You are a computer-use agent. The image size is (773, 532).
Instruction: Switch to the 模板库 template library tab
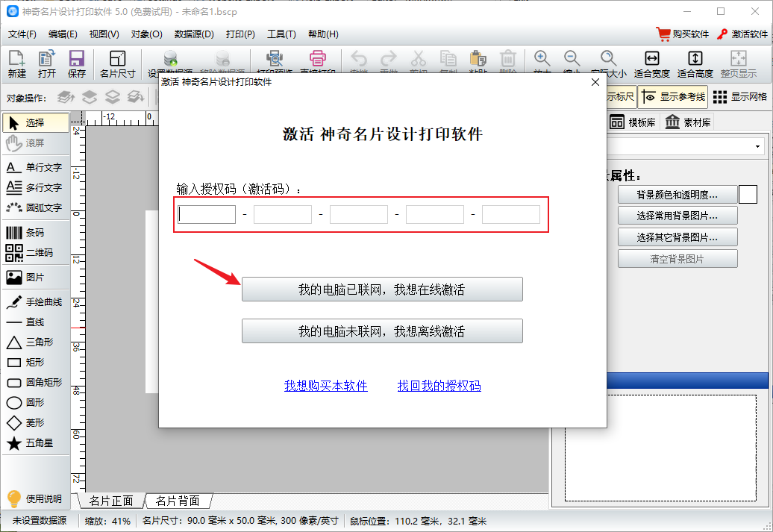(633, 122)
